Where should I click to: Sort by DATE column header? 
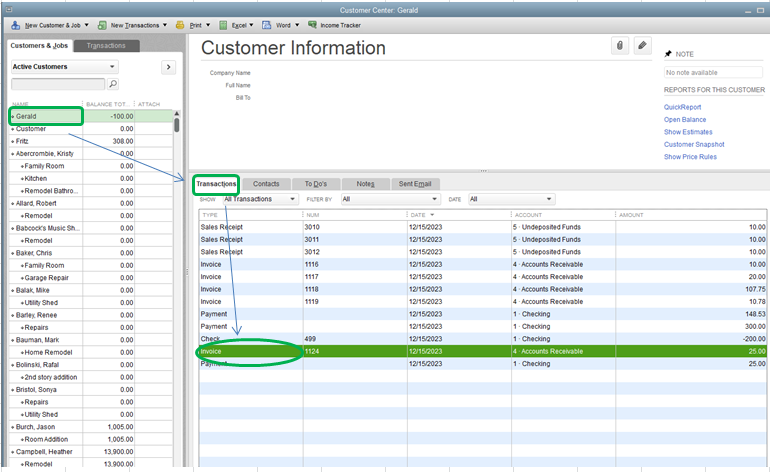pyautogui.click(x=459, y=215)
